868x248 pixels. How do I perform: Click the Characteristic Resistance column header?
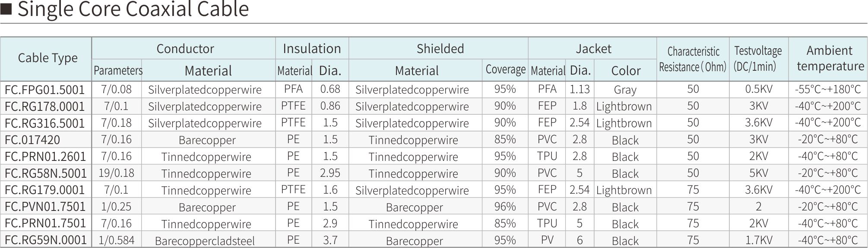[693, 59]
